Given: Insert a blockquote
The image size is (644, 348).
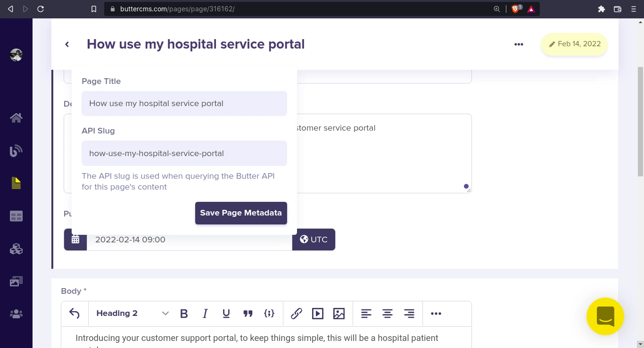Looking at the screenshot, I should pos(248,314).
